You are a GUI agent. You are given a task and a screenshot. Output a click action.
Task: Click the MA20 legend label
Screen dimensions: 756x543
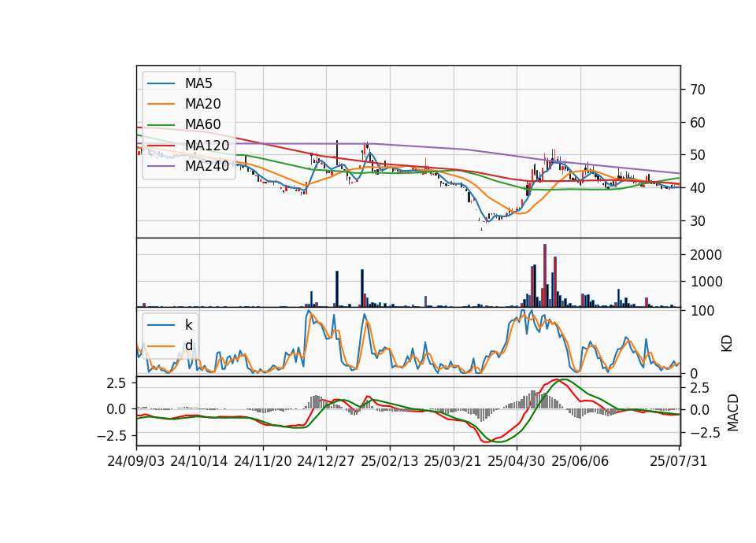[203, 104]
